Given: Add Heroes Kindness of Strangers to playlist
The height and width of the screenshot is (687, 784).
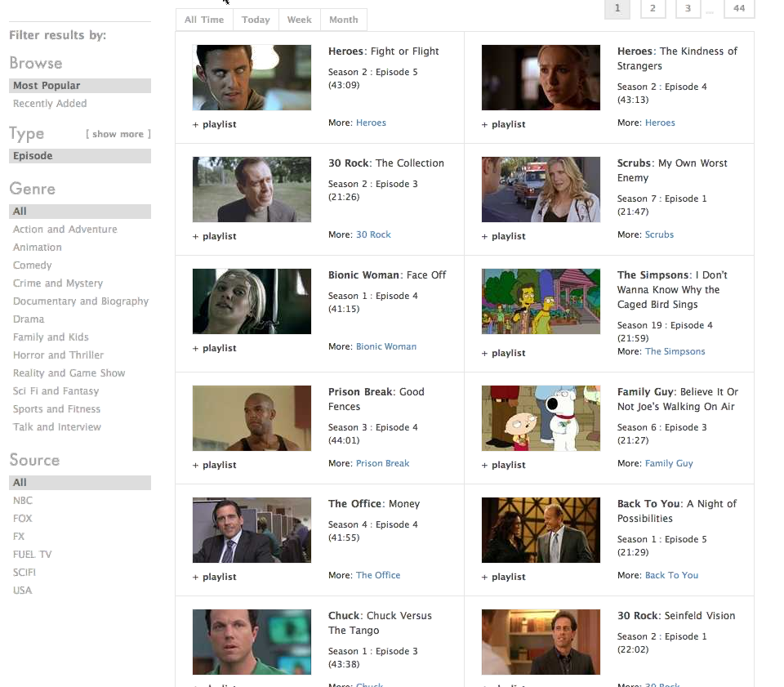Looking at the screenshot, I should (x=504, y=124).
